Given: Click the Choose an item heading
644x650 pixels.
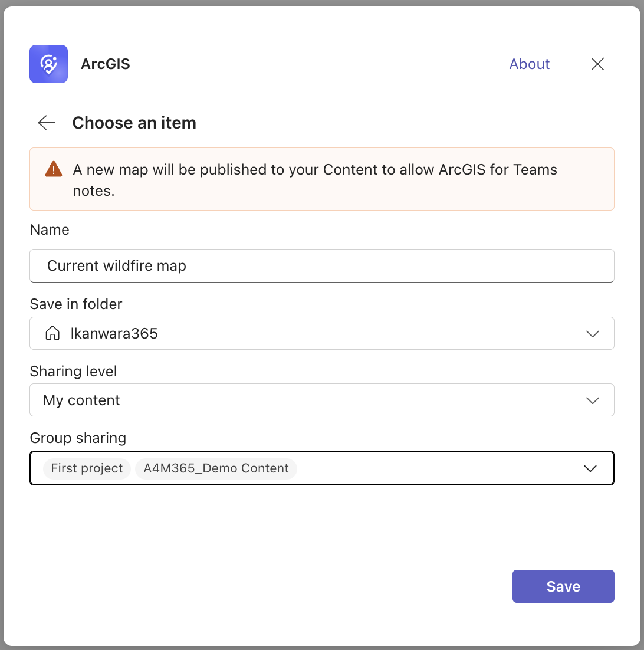Looking at the screenshot, I should tap(134, 123).
